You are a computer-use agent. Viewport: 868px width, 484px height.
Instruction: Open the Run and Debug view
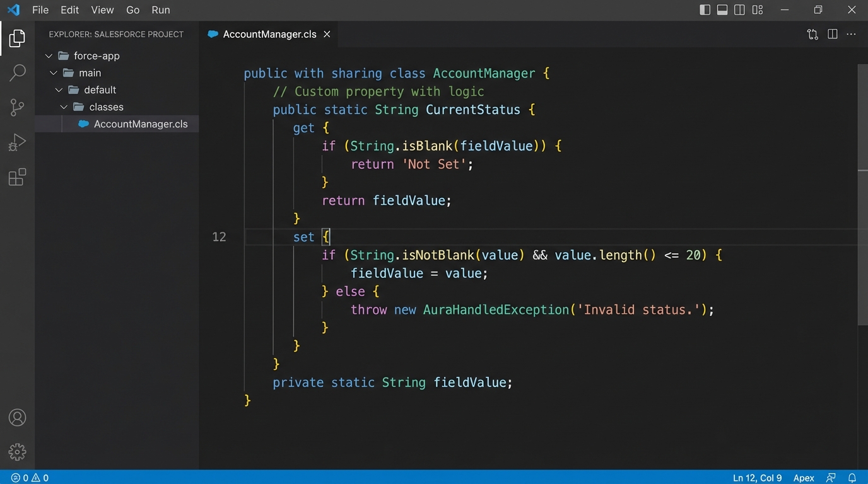pyautogui.click(x=17, y=142)
